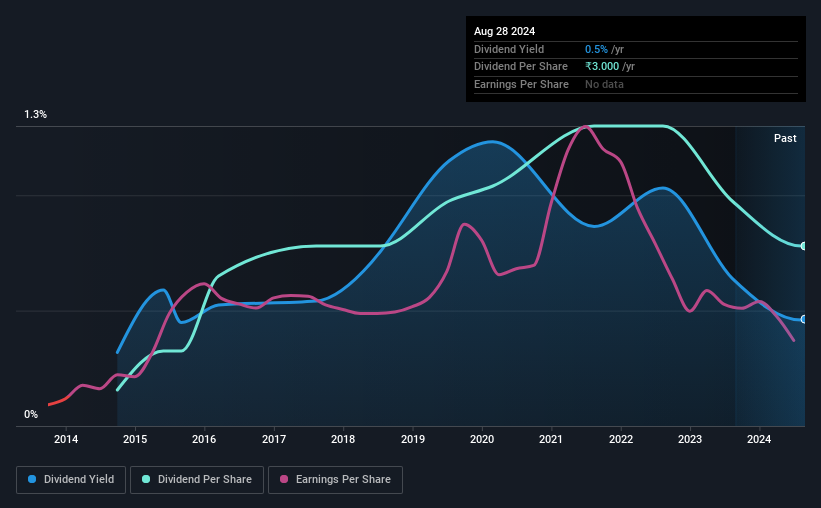Click the blue endpoint marker on the Dividend Yield line
This screenshot has height=508, width=821.
(803, 319)
